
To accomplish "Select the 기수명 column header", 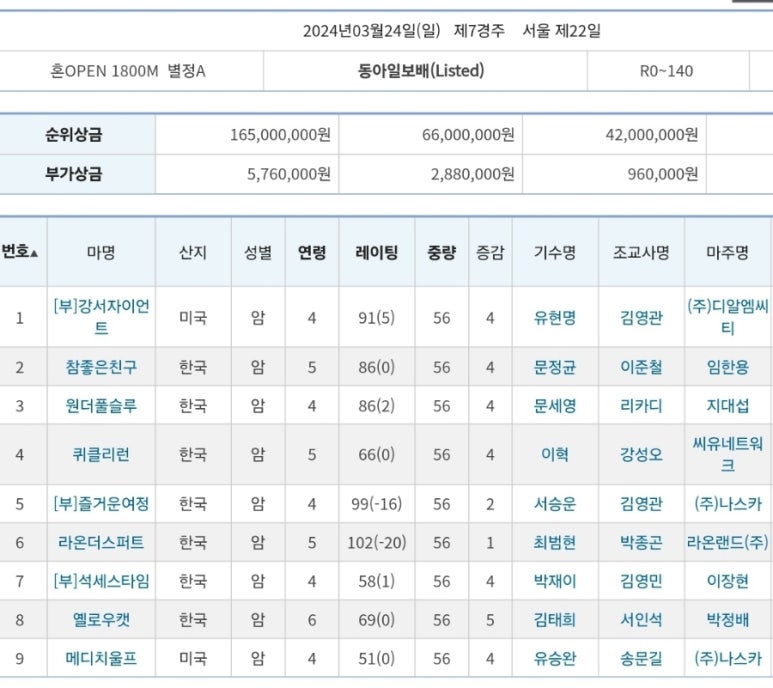I will pos(555,252).
